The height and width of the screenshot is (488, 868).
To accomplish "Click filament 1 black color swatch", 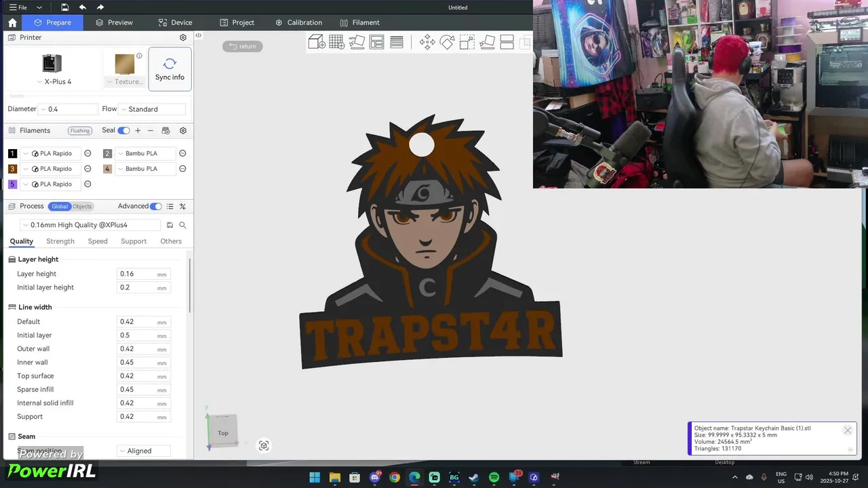I will (12, 154).
